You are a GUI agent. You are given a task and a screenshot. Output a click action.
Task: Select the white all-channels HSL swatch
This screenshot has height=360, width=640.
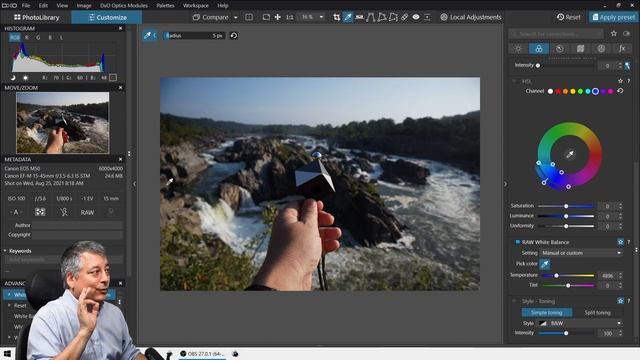tap(550, 91)
